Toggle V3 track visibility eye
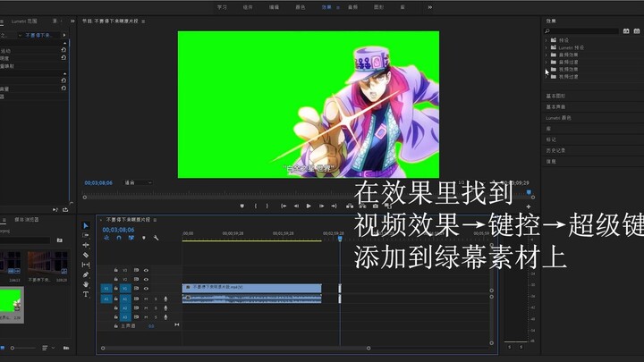Screen dimensions: 644x362 (x=146, y=271)
